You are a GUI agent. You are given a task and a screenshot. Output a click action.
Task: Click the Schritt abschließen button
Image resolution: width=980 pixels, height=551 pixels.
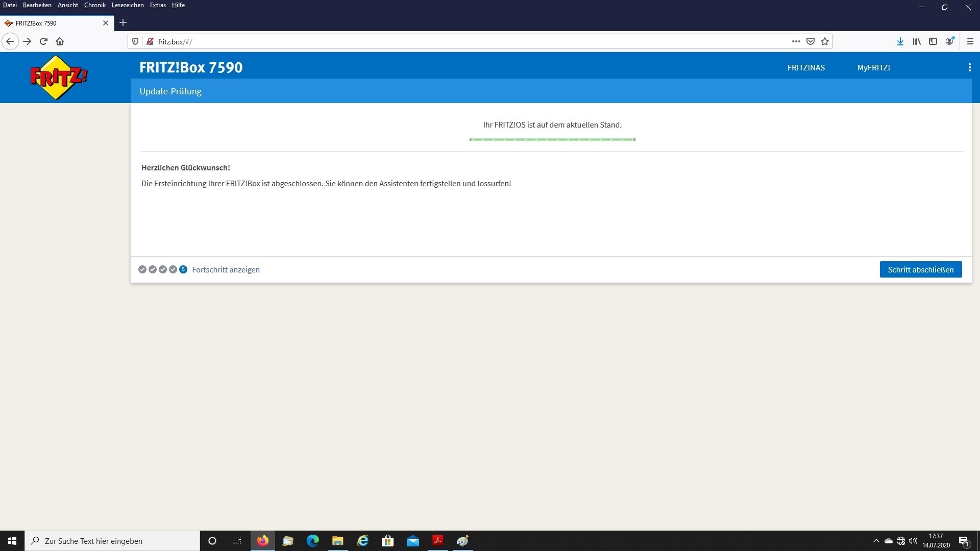point(920,269)
